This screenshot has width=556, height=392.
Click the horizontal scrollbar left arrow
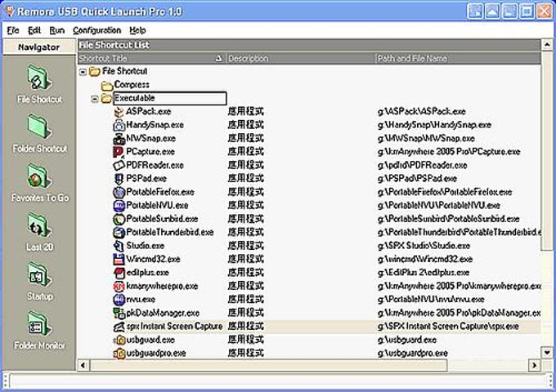click(83, 365)
